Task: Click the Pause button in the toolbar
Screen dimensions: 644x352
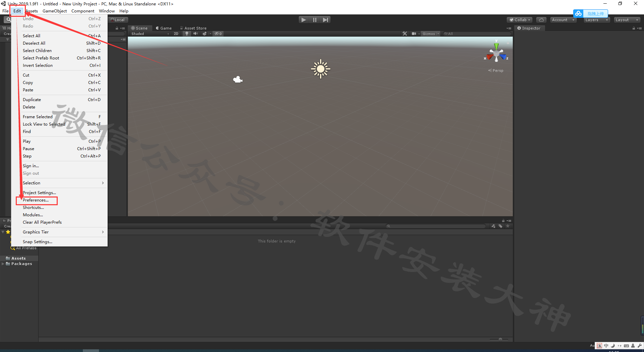Action: [x=315, y=20]
